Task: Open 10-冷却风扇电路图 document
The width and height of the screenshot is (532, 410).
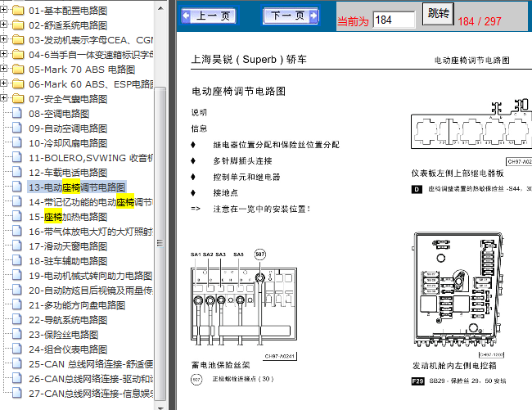Action: click(x=68, y=143)
